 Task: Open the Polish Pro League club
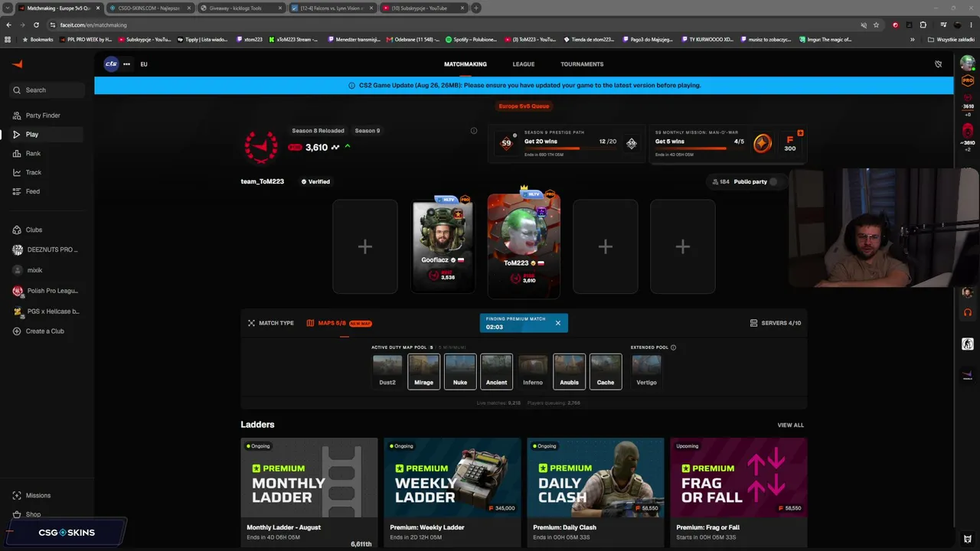[x=46, y=291]
